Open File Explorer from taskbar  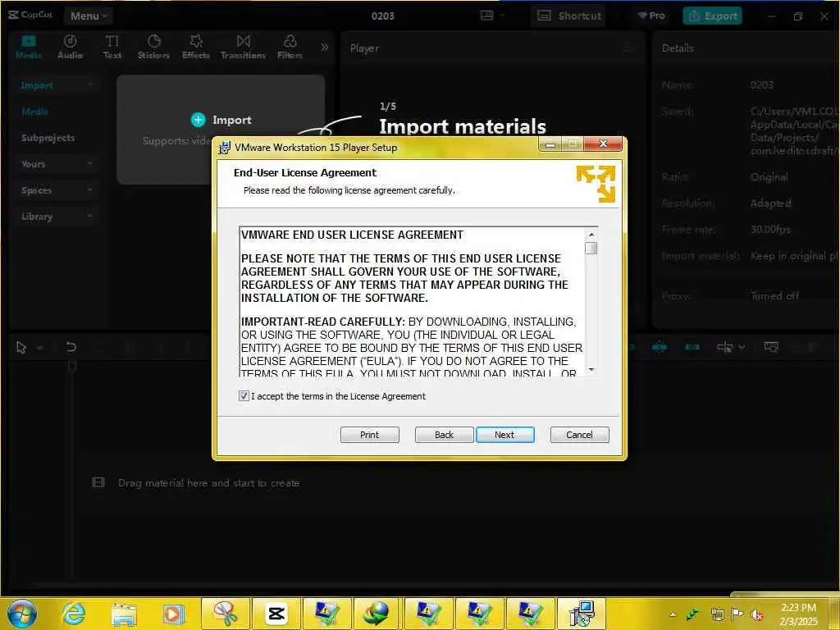pos(125,614)
